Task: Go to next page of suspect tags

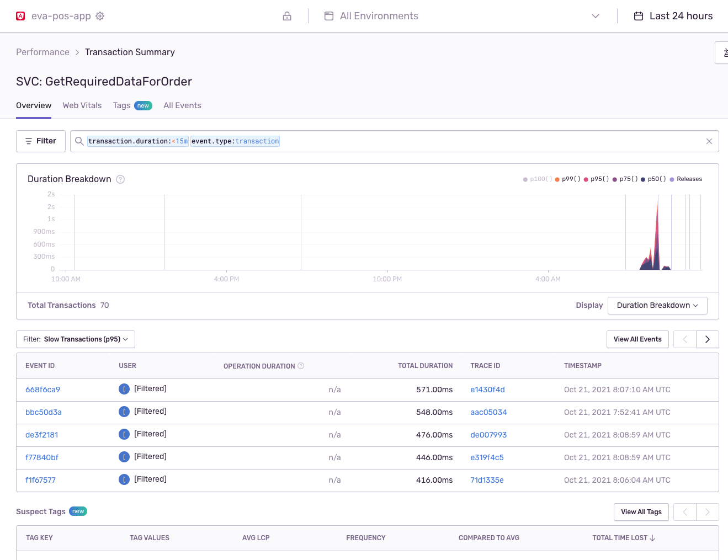Action: [x=708, y=512]
